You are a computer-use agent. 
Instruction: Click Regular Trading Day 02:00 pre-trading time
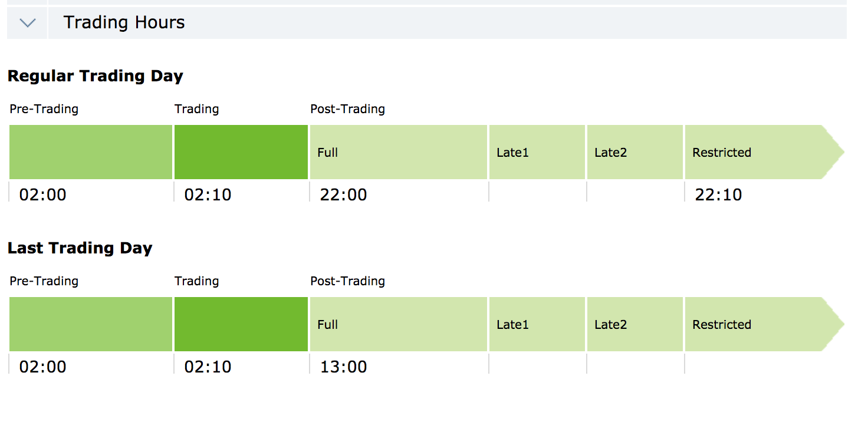point(42,194)
